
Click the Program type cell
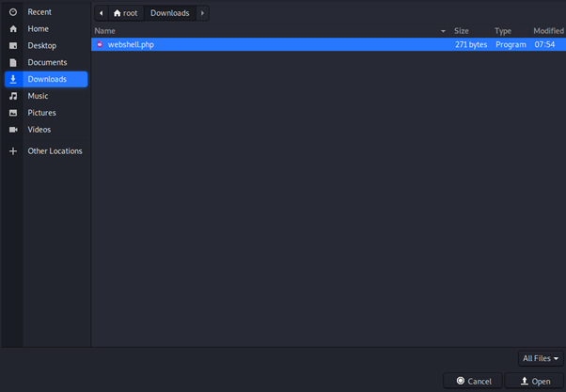tap(511, 45)
